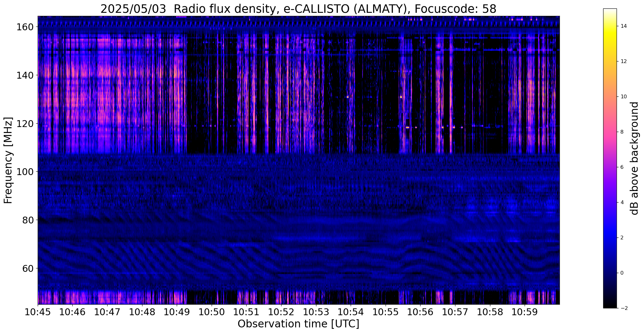Click the colorbar tick label 10
Screen dimensions: 644x333
click(x=624, y=97)
